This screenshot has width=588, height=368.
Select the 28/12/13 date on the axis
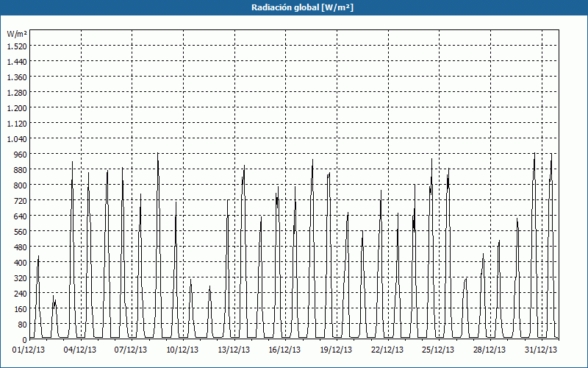point(491,350)
